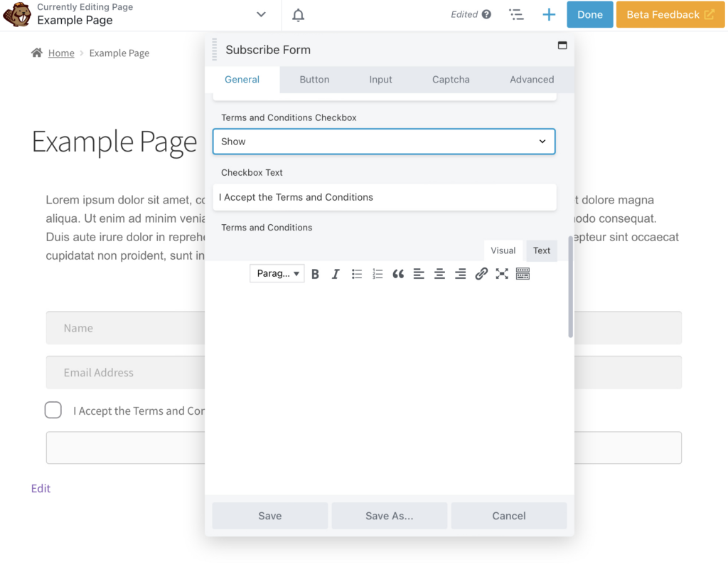Viewport: 728px width, 577px height.
Task: Click the Done button
Action: (589, 14)
